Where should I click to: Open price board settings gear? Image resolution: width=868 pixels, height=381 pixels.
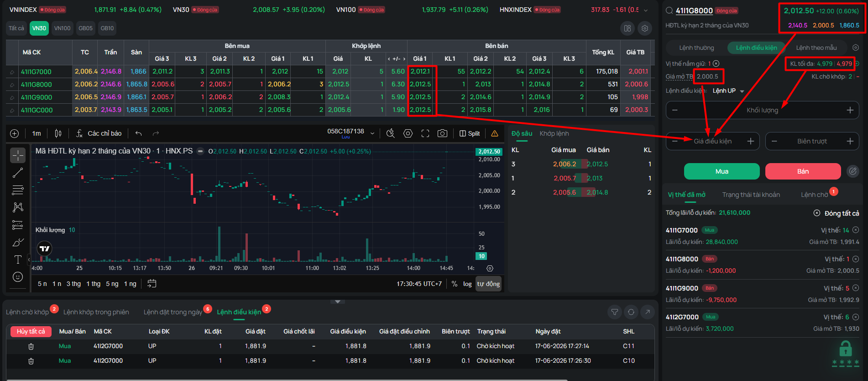click(x=645, y=28)
